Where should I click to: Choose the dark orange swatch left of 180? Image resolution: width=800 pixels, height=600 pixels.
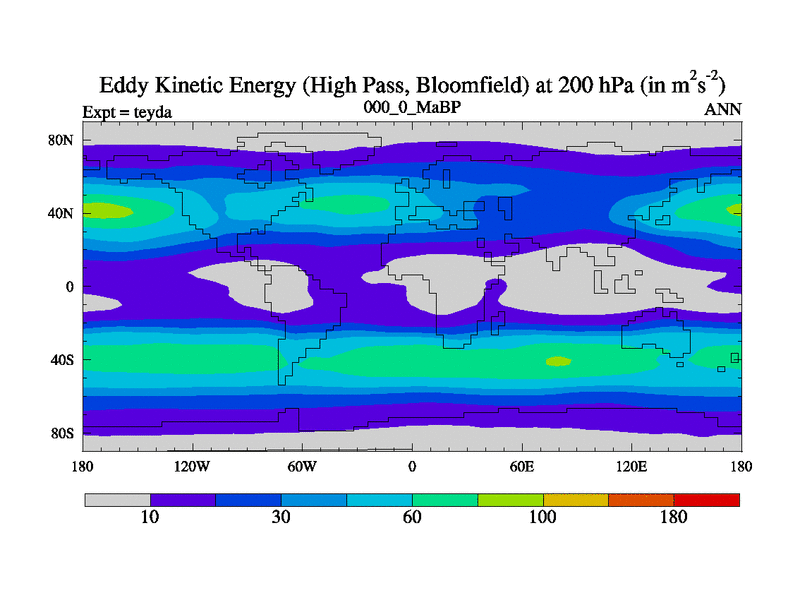click(641, 499)
